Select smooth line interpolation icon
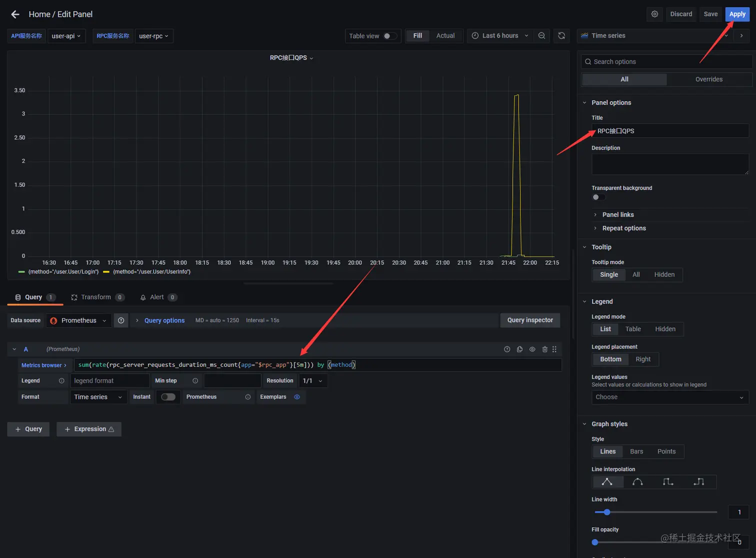The image size is (756, 558). pos(637,482)
